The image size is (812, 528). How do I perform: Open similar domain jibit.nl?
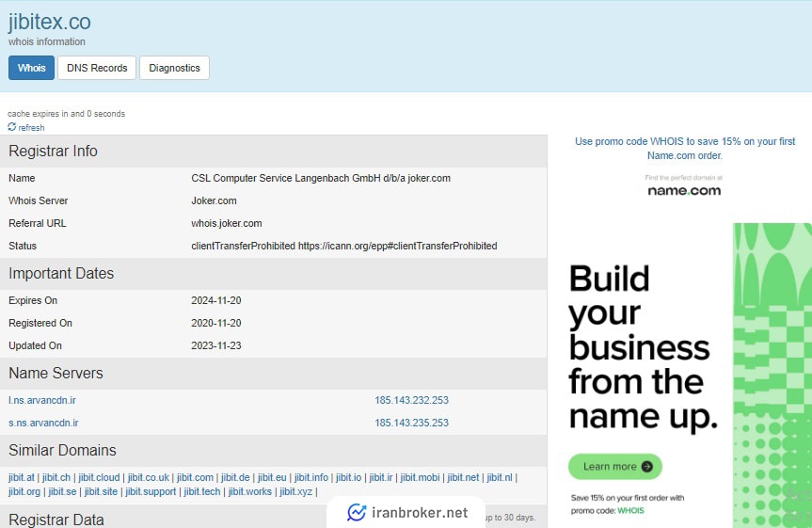[x=500, y=477]
